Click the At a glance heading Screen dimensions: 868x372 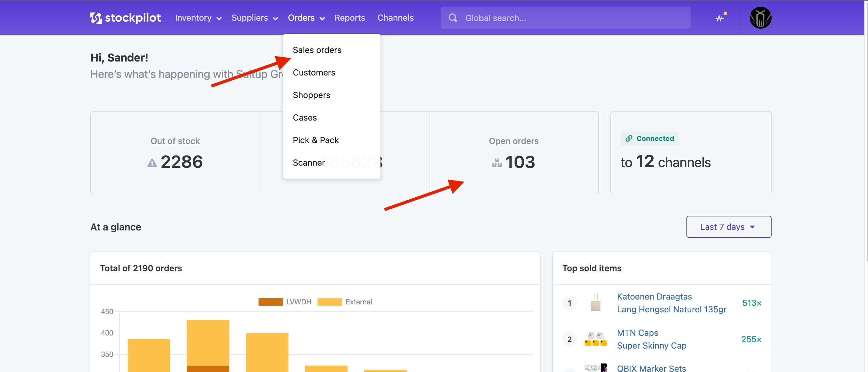pos(116,227)
